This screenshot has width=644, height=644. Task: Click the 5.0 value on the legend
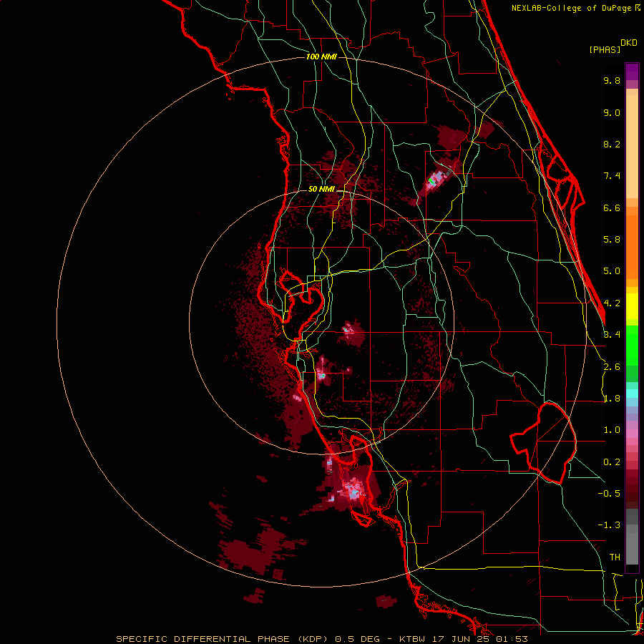pyautogui.click(x=612, y=271)
